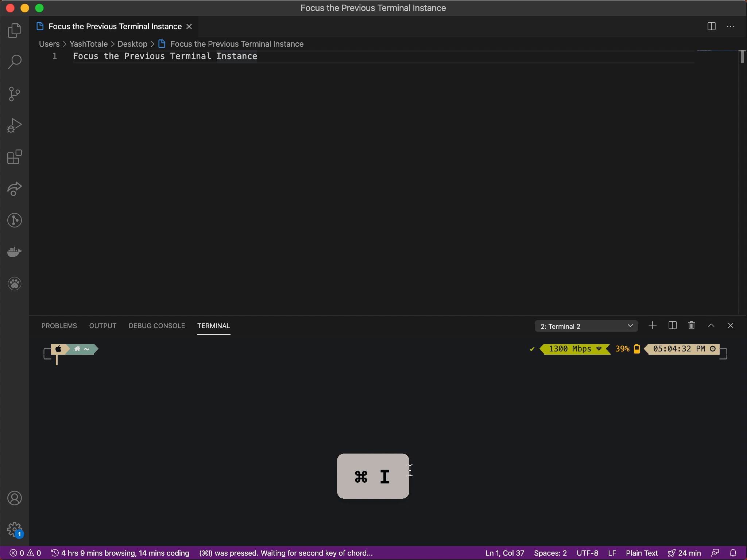
Task: Close the Focus the Previous Terminal Instance tab
Action: point(189,26)
